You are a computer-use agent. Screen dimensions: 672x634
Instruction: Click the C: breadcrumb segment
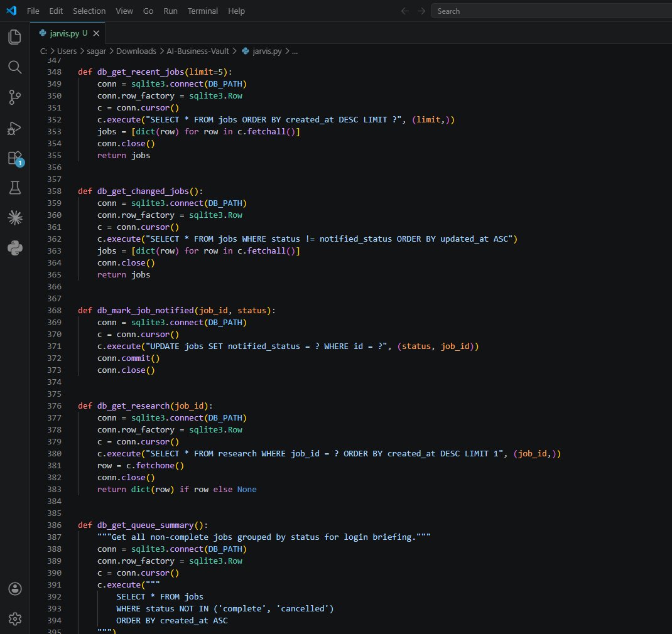[43, 51]
